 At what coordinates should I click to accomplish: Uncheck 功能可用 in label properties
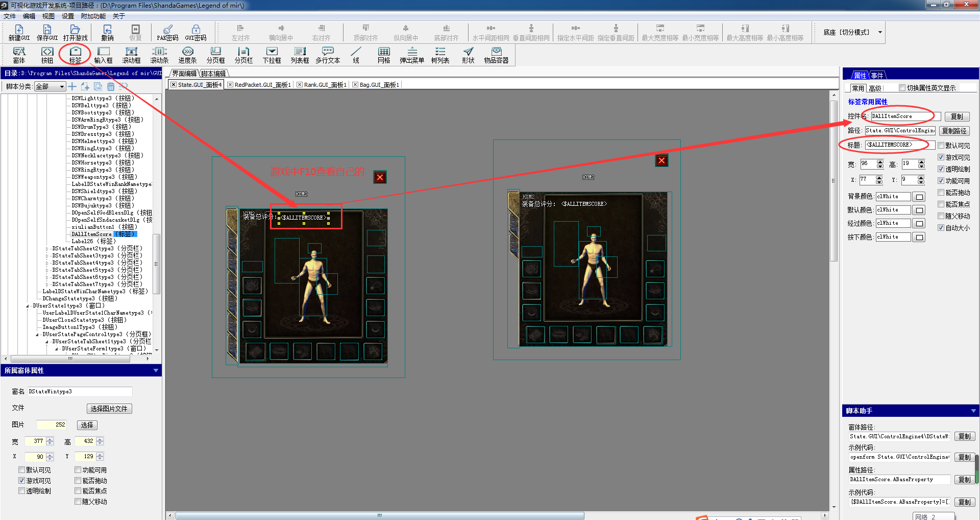[941, 181]
